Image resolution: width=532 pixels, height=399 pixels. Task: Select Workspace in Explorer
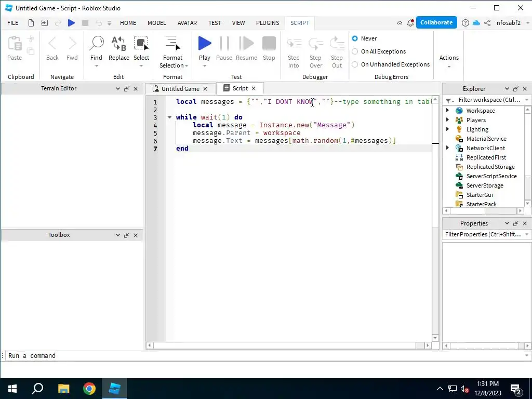click(x=480, y=111)
